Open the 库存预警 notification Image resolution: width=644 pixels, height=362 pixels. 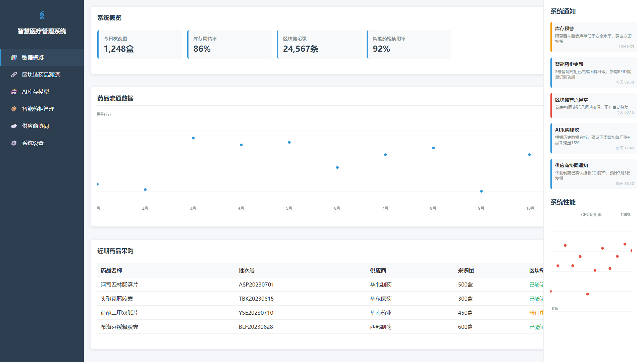click(593, 37)
